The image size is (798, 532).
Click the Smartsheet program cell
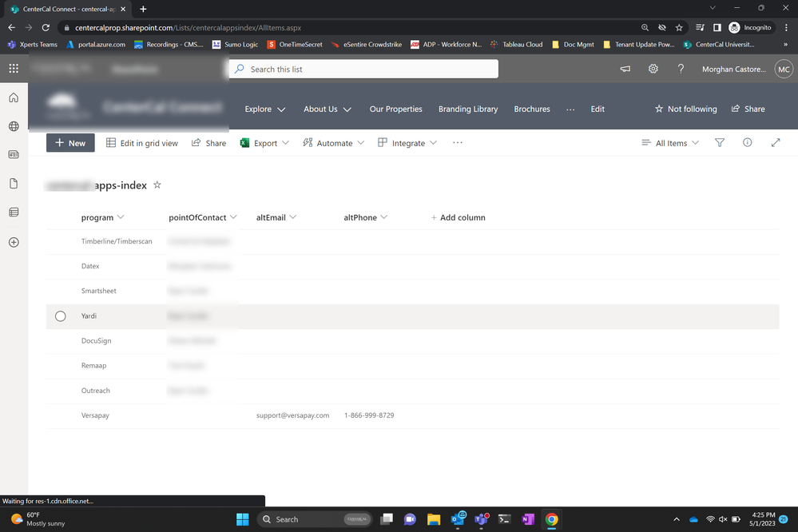(99, 291)
